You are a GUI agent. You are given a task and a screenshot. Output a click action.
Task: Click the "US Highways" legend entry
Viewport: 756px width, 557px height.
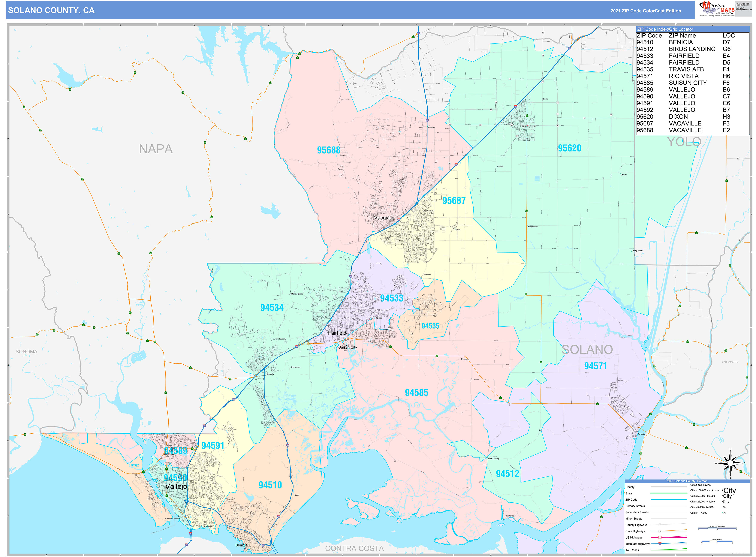click(656, 538)
